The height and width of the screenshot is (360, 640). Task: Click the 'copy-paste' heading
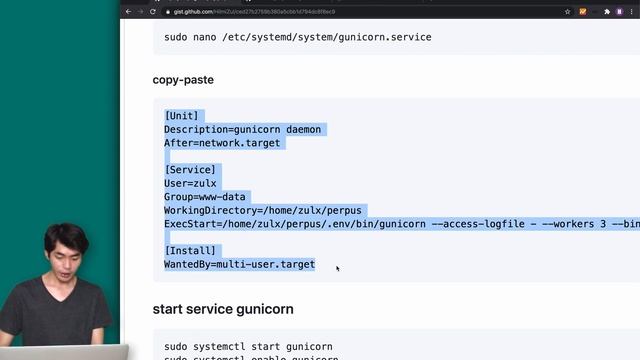point(183,80)
